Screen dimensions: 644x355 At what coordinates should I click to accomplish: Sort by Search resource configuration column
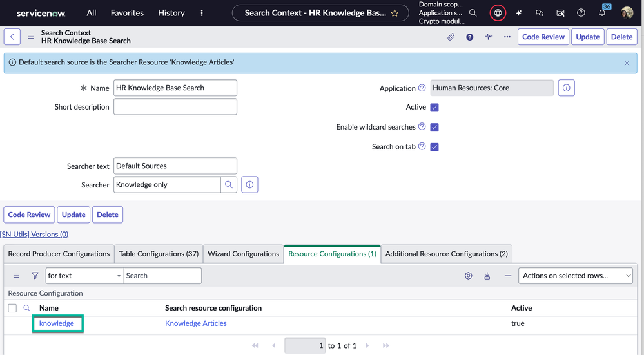[213, 308]
